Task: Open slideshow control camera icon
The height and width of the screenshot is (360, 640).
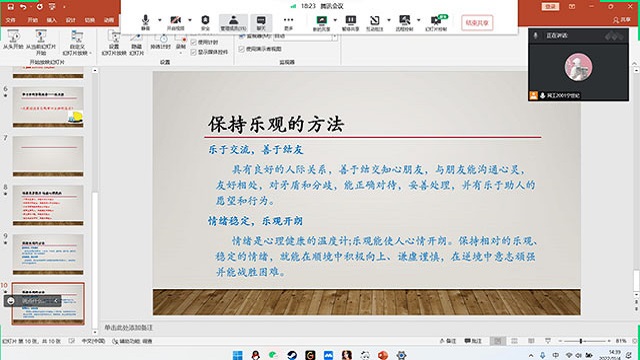Action: (436, 22)
